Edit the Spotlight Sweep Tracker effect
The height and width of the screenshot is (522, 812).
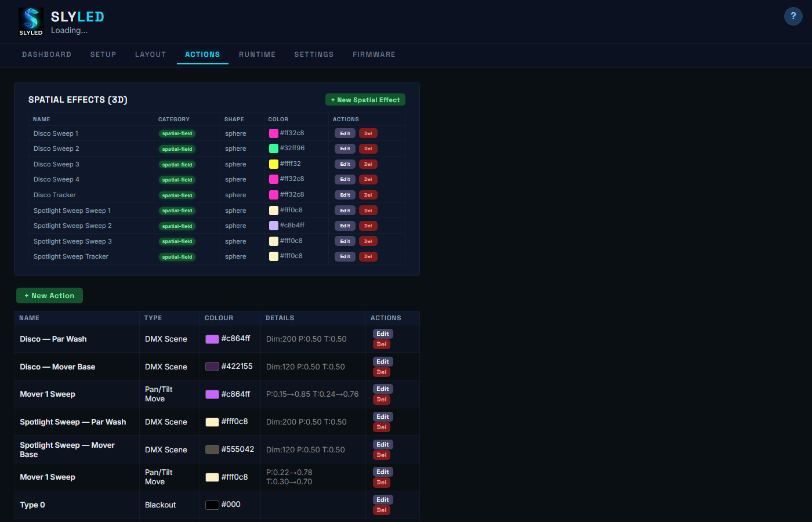(x=345, y=256)
